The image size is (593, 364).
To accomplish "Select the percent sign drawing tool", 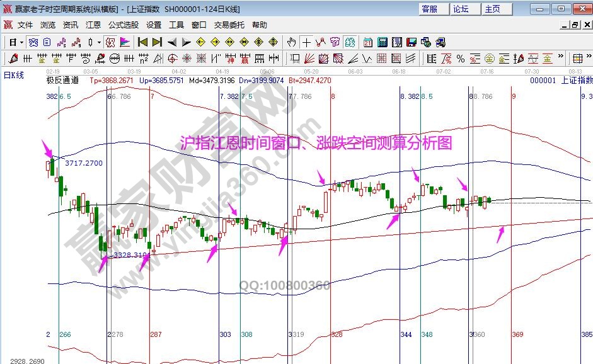I will pyautogui.click(x=461, y=59).
